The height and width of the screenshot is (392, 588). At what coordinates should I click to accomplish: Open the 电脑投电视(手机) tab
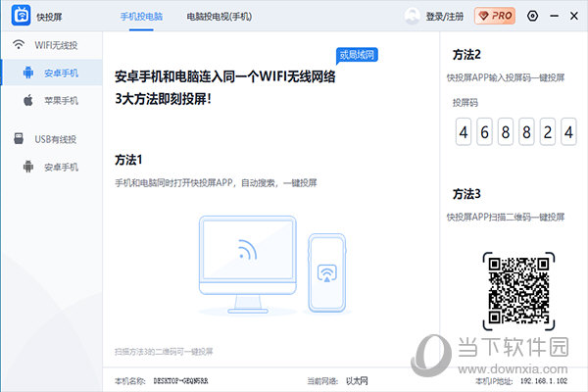tap(220, 17)
